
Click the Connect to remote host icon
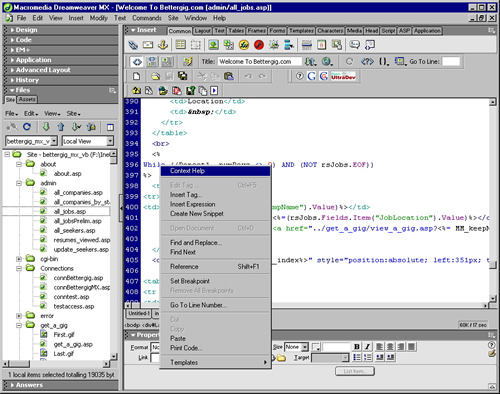[12, 127]
